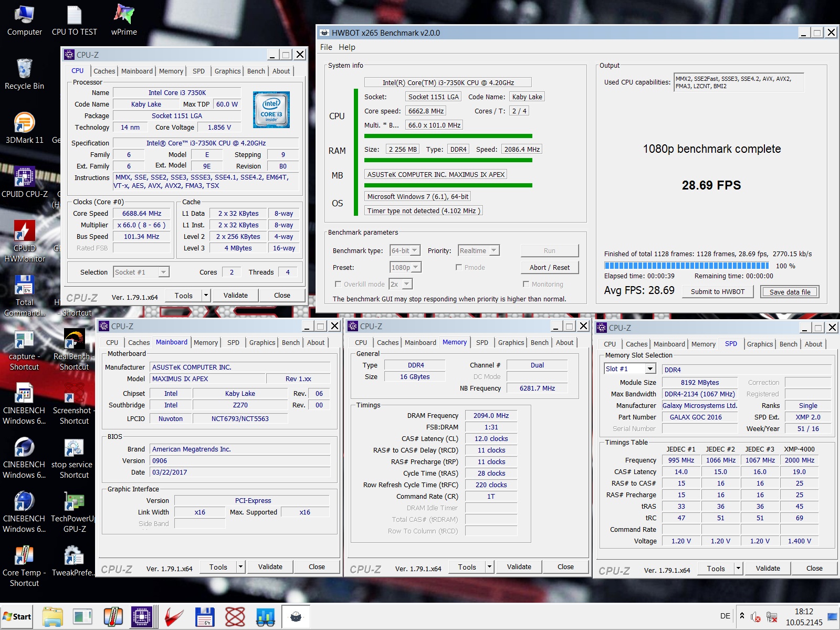840x630 pixels.
Task: Open the CPUID CPU-Z desktop icon
Action: pos(24,182)
